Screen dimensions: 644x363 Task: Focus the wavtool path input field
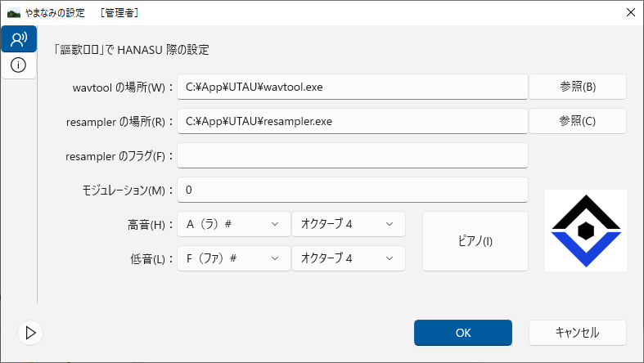point(353,87)
